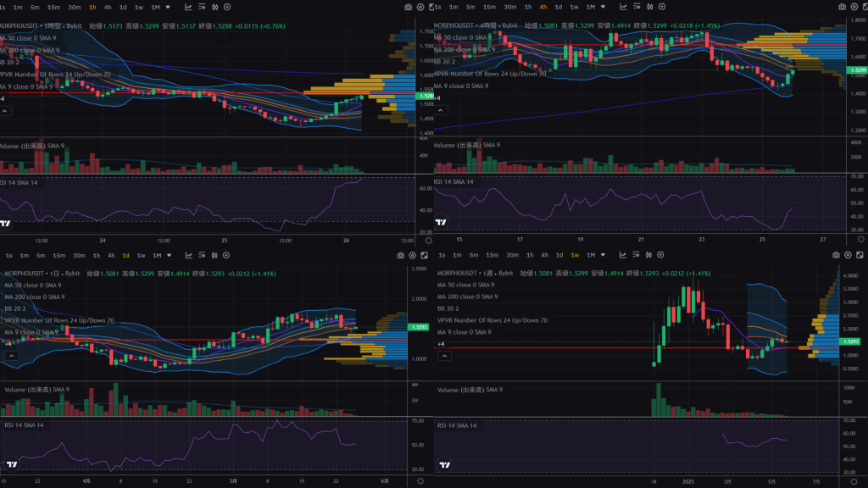The height and width of the screenshot is (488, 868).
Task: Open the list-with-eye icon in the 4h panel toolbar
Action: [637, 7]
